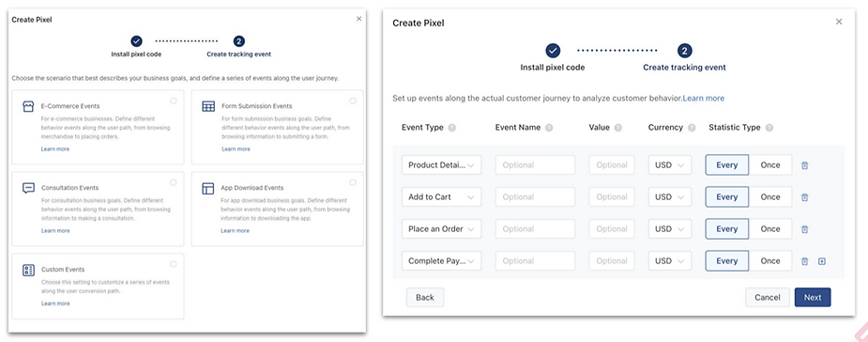Set Add to Cart row statistic to Once

pos(770,196)
